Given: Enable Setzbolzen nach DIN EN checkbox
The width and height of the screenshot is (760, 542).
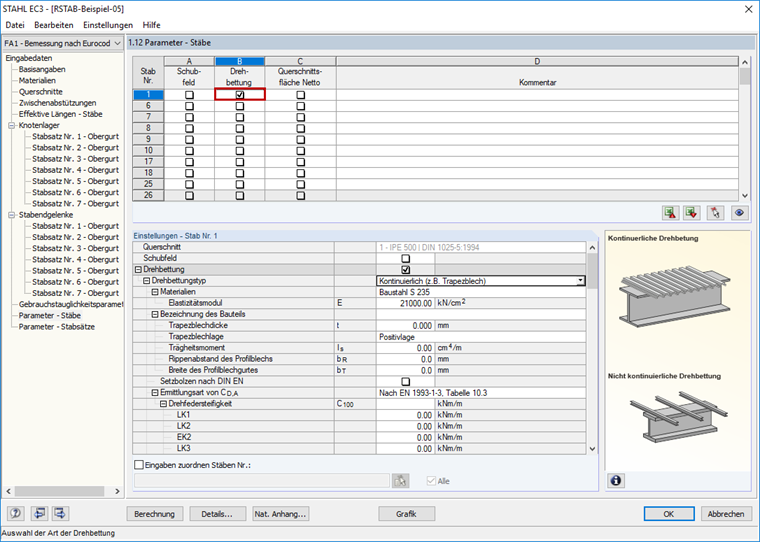Looking at the screenshot, I should [406, 382].
